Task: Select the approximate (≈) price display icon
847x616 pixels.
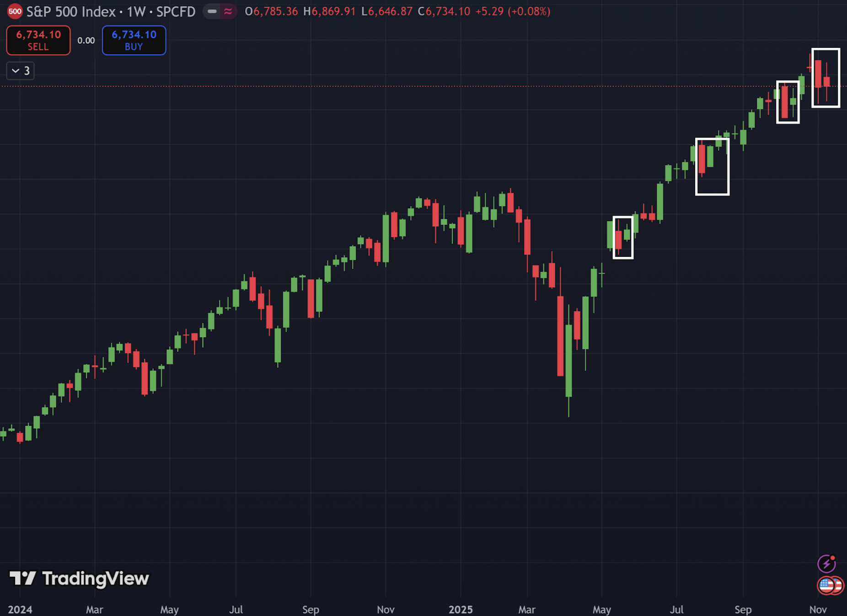Action: tap(227, 11)
